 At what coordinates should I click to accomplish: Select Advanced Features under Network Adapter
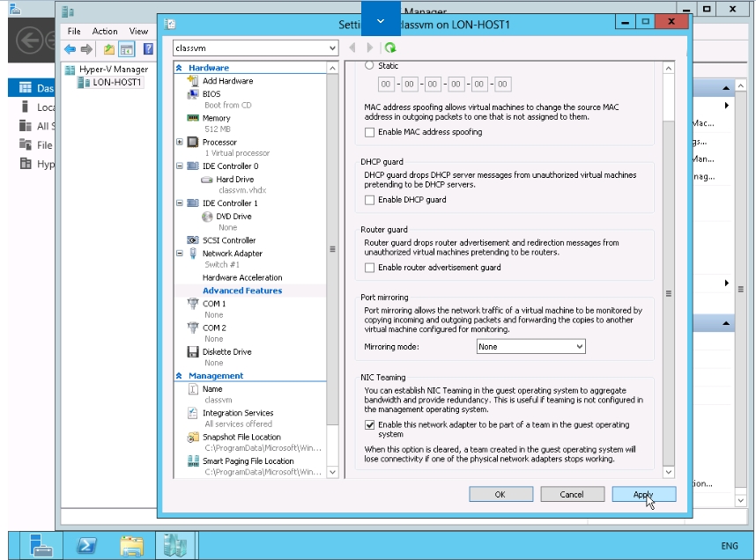click(x=242, y=291)
